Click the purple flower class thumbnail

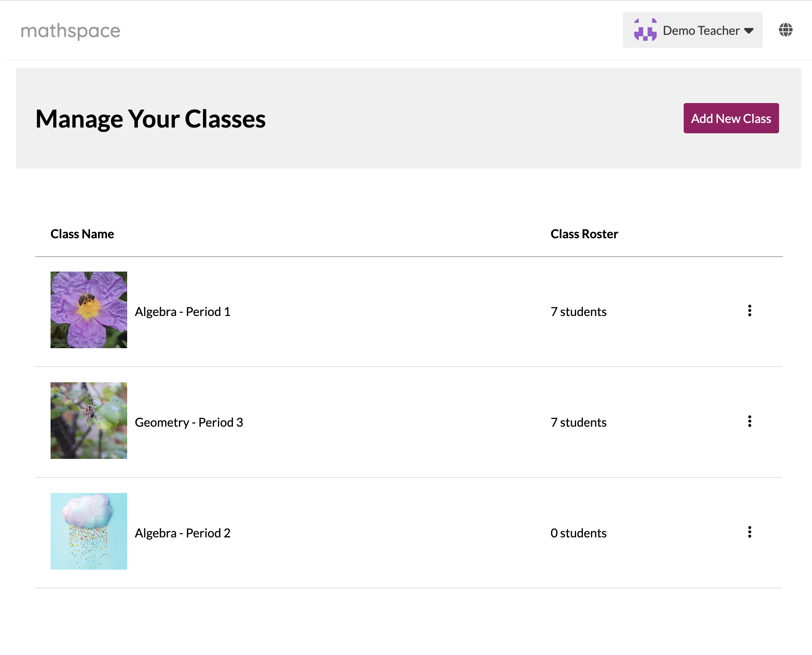tap(89, 310)
